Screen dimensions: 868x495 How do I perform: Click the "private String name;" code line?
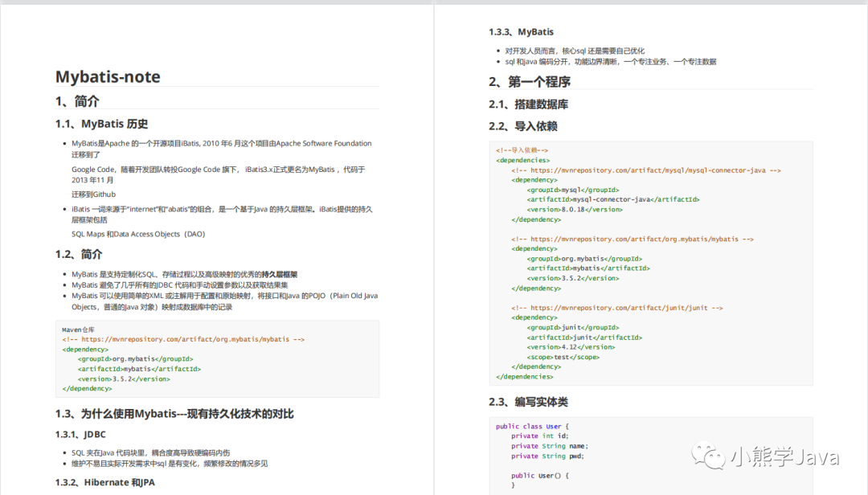[550, 446]
